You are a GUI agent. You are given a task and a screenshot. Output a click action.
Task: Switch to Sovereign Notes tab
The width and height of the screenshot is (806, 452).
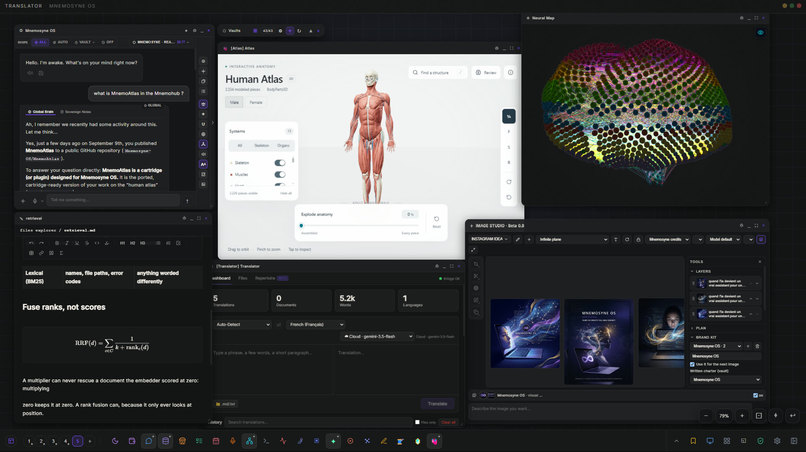tap(76, 112)
